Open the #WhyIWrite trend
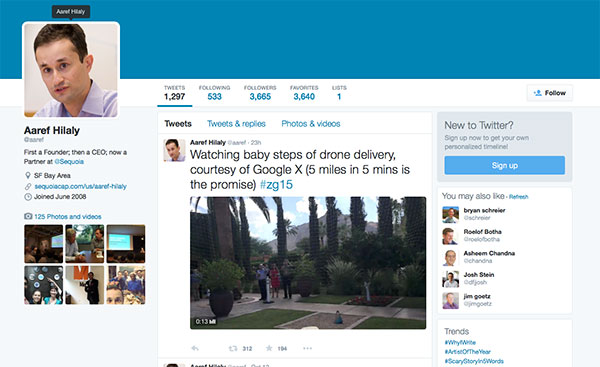Screen dimensions: 600x367 tap(460, 343)
